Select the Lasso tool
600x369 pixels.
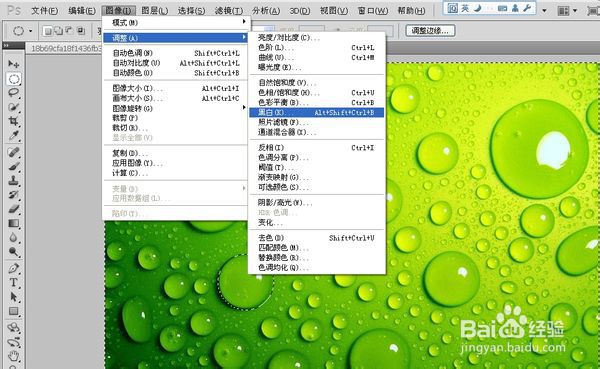pos(14,93)
